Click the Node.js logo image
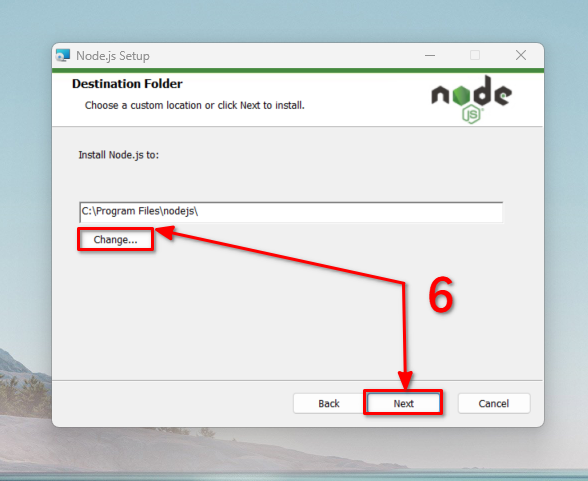Image resolution: width=588 pixels, height=481 pixels. pos(471,99)
